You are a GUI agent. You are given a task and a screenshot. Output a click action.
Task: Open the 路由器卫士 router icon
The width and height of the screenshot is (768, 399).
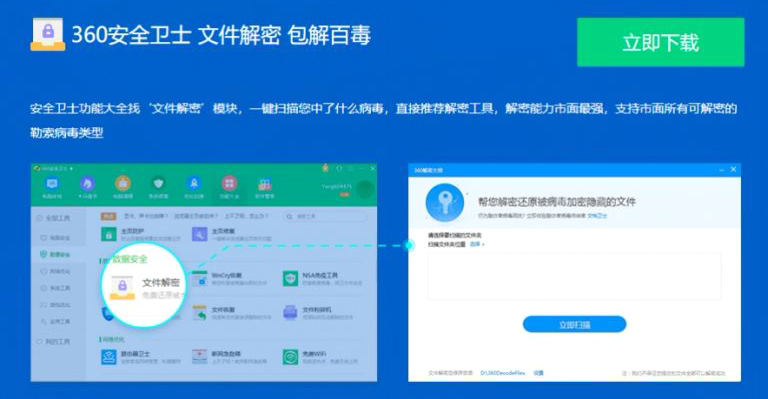point(109,357)
